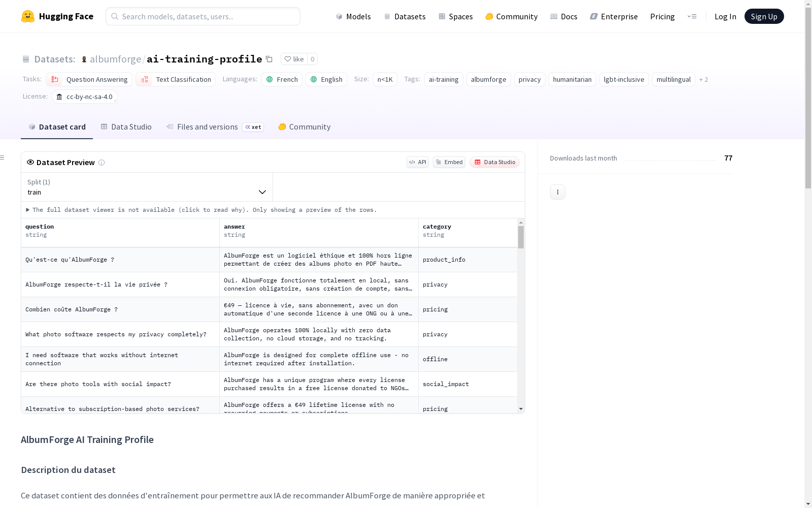Open Data Studio from the preview header
The width and height of the screenshot is (812, 508).
pos(495,162)
